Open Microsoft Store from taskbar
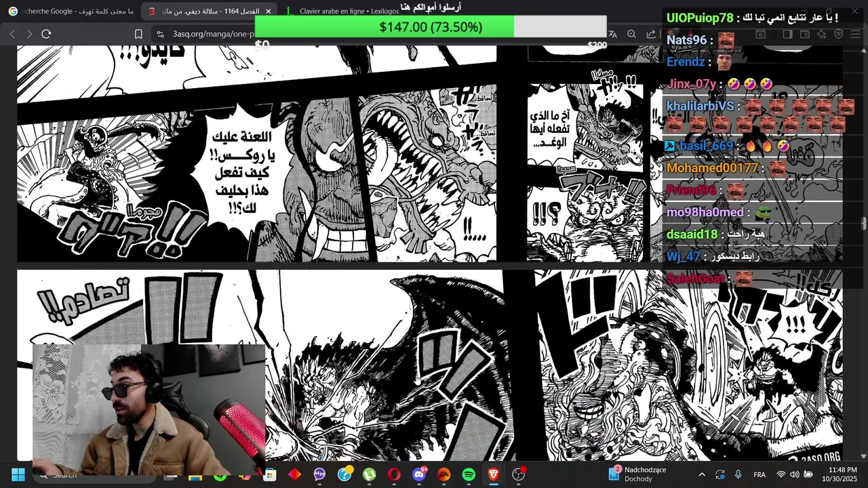Viewport: 868px width, 488px height. point(270,474)
